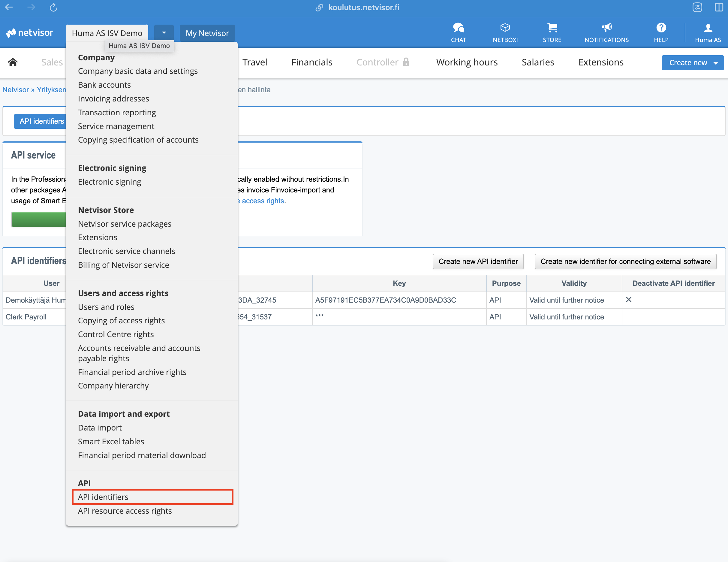Click the browser split view icon
The height and width of the screenshot is (562, 728).
click(x=719, y=7)
